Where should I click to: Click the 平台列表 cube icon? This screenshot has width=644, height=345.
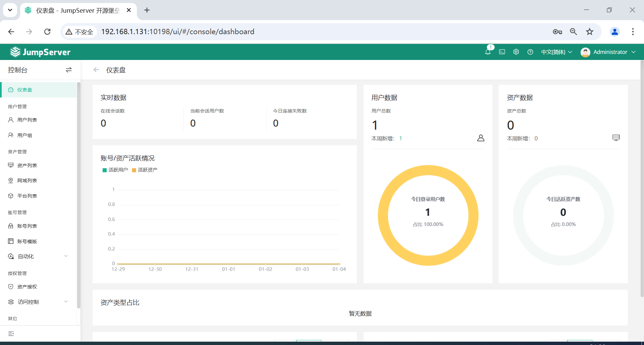[11, 196]
